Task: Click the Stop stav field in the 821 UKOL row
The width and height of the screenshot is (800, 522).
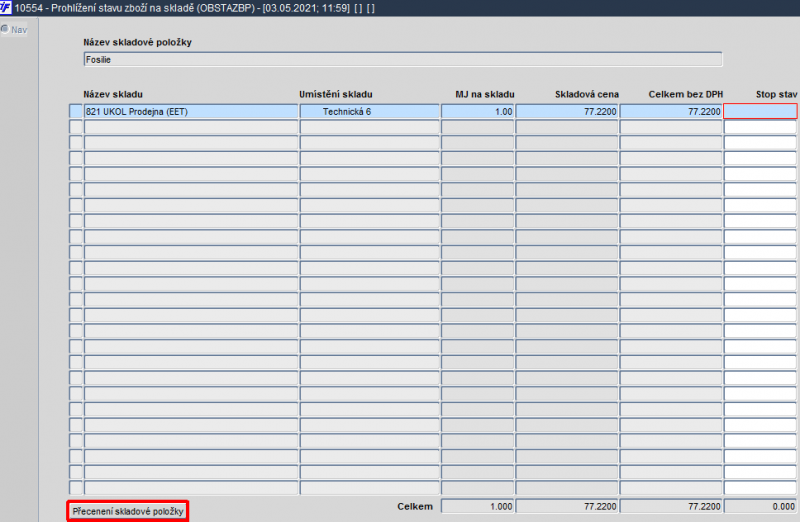Action: (760, 111)
